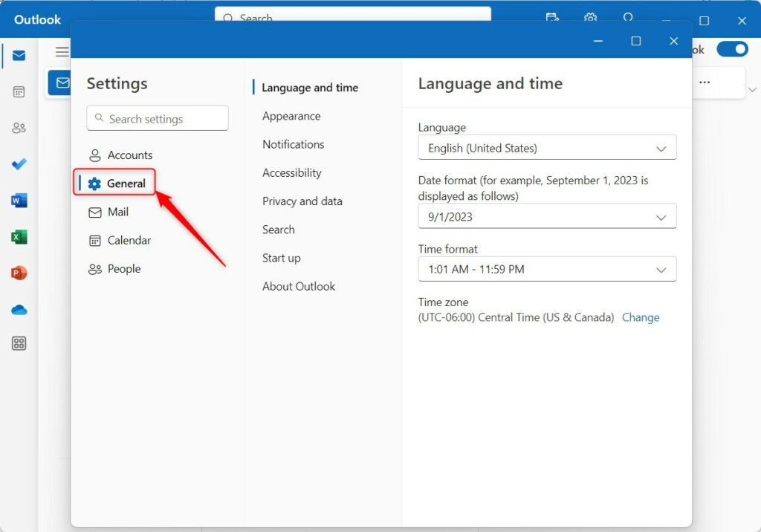This screenshot has height=532, width=761.
Task: Open the Calendar from the left sidebar
Action: click(x=19, y=91)
